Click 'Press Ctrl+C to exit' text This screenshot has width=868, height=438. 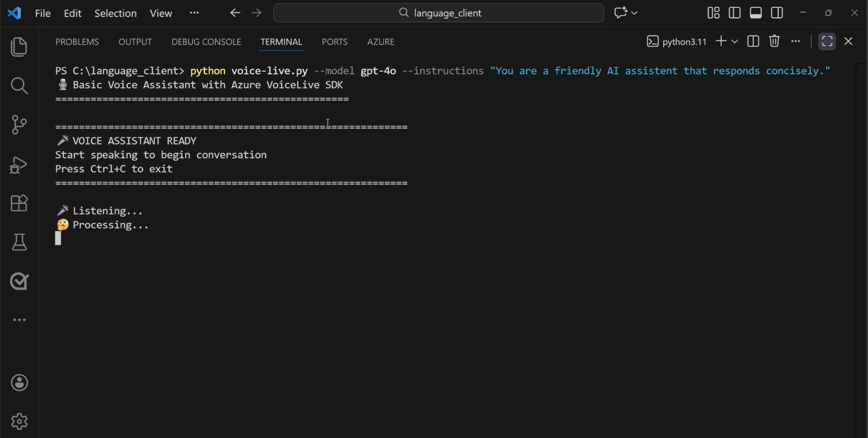(114, 169)
